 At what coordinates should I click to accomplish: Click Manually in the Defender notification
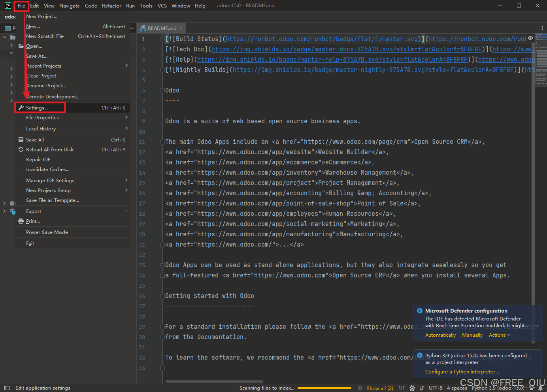coord(472,335)
